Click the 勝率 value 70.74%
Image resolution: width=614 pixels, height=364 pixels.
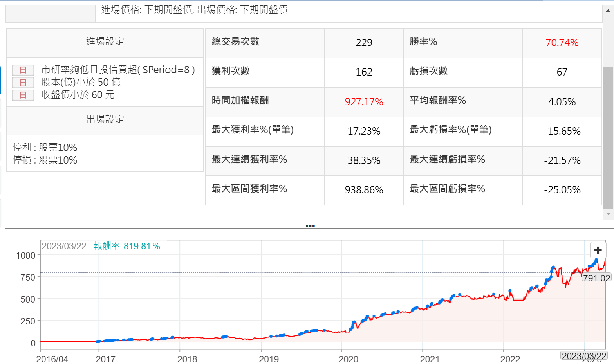(x=562, y=43)
